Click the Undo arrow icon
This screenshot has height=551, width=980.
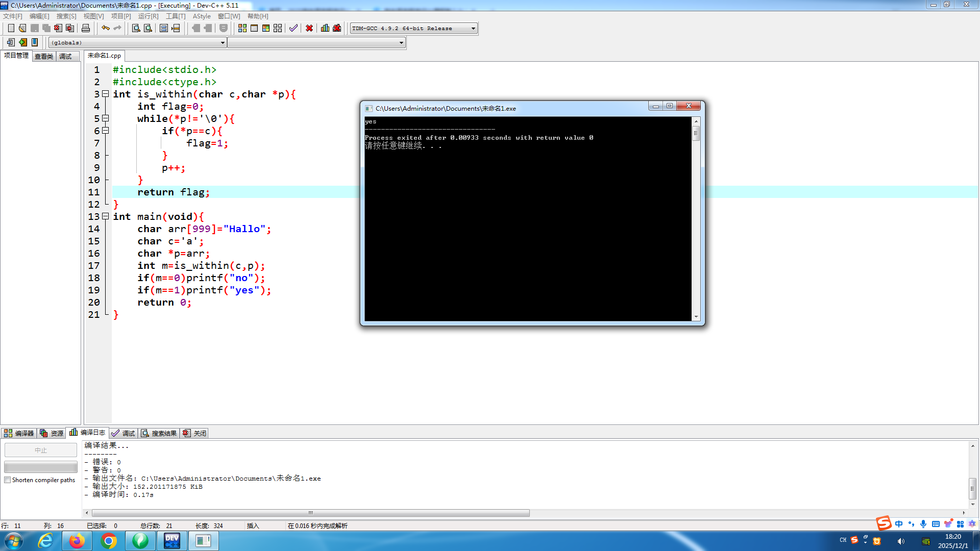point(105,28)
